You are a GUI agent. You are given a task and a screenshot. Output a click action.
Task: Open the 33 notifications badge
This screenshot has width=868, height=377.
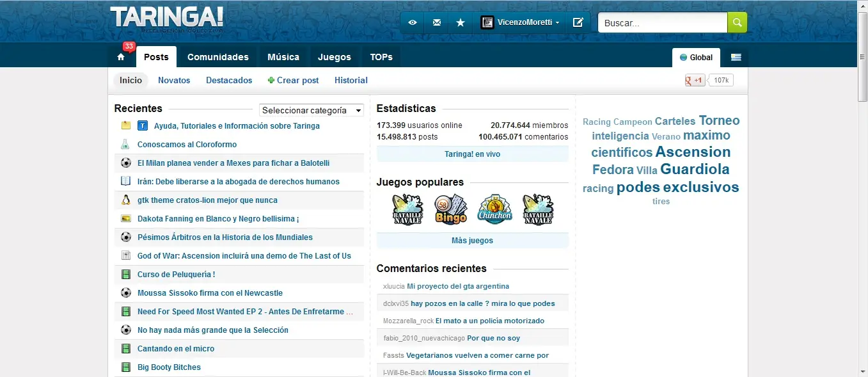[129, 46]
